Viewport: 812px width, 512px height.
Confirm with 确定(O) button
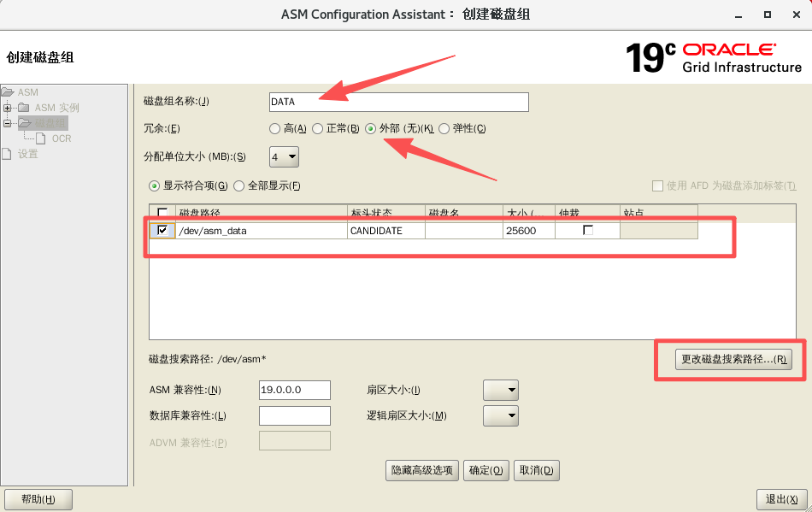pos(485,471)
